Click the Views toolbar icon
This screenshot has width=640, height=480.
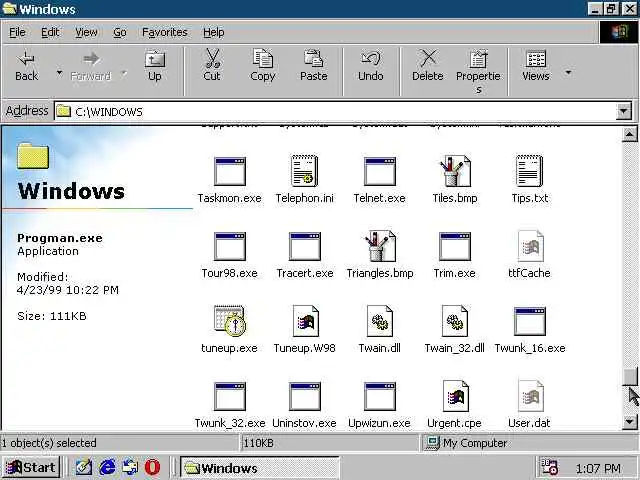pos(536,59)
